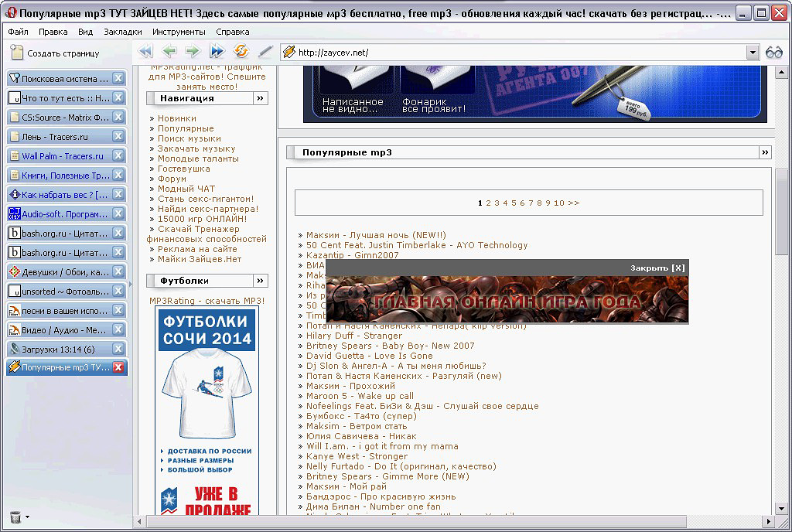Switch to the 'Audio-soft' tab
Screen dimensions: 792x532
pos(59,213)
